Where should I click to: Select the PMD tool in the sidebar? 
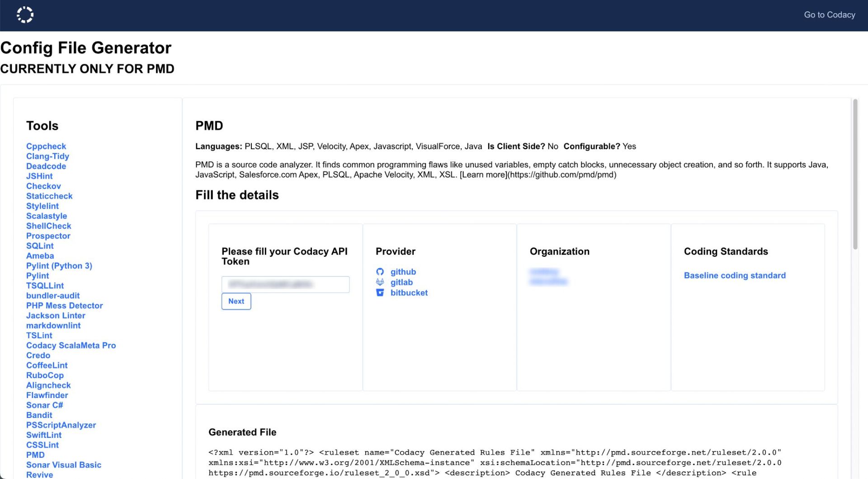pos(35,455)
